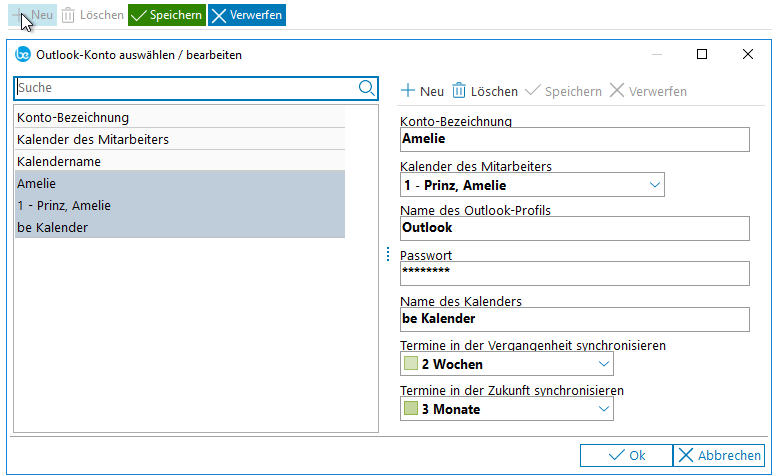Open the Zukunft synchronisieren dropdown
This screenshot has width=772, height=476.
coord(604,409)
